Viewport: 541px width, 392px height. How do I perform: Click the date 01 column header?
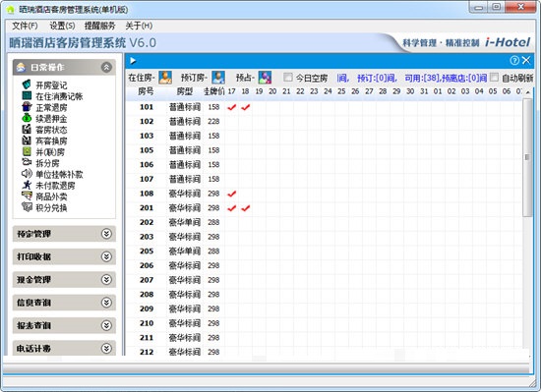[x=438, y=91]
